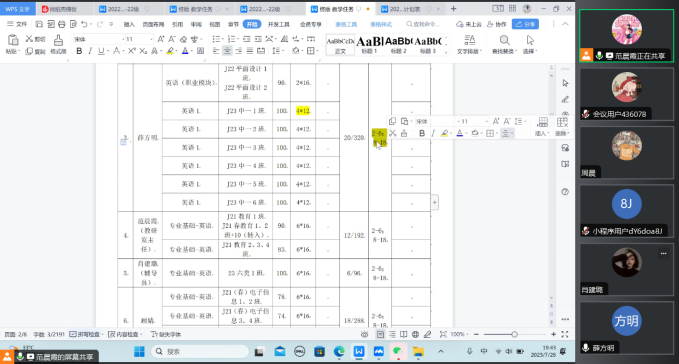Open the font name dropdown in ribbon

[98, 39]
